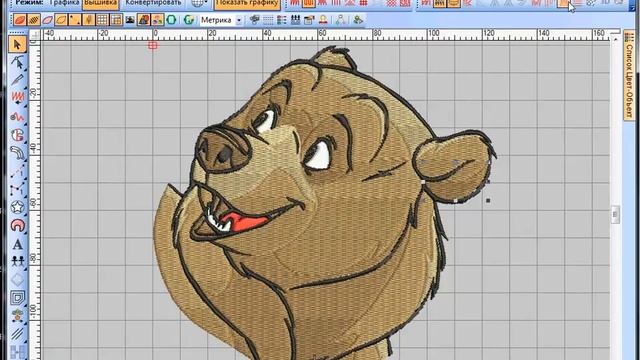Click the Конвертировать button
This screenshot has width=640, height=360.
[153, 3]
